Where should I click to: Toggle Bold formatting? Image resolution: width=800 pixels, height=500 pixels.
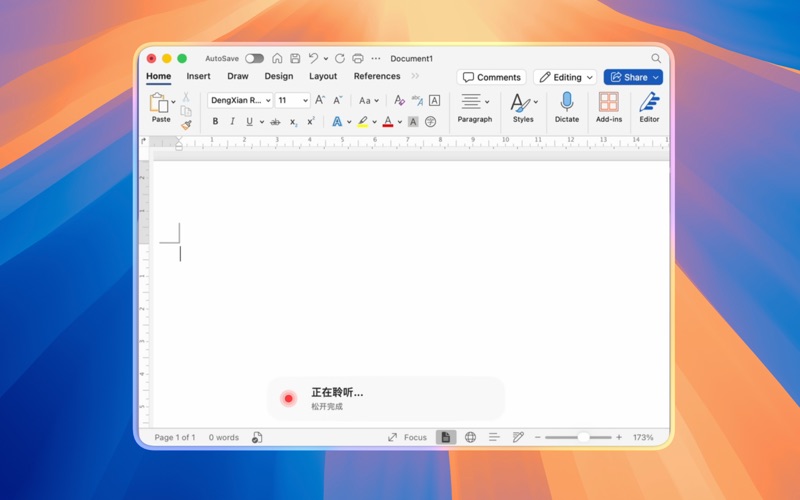point(215,122)
